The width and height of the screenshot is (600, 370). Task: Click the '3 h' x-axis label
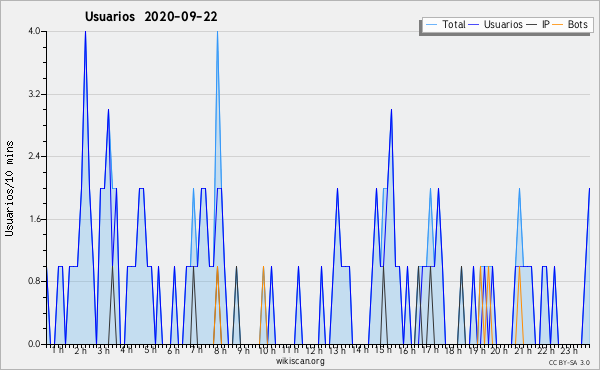(104, 351)
